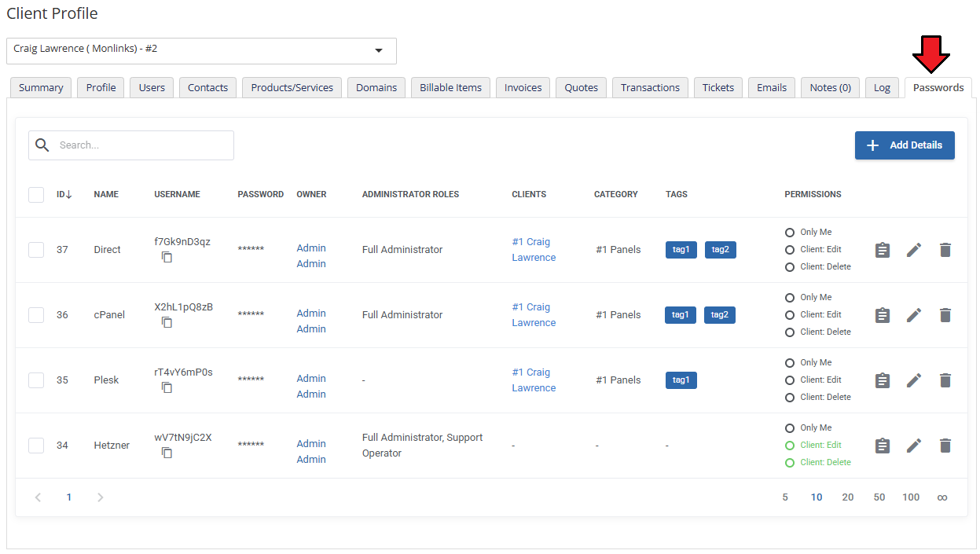Viewport: 980px width, 554px height.
Task: Check the Direct row checkbox
Action: 36,250
